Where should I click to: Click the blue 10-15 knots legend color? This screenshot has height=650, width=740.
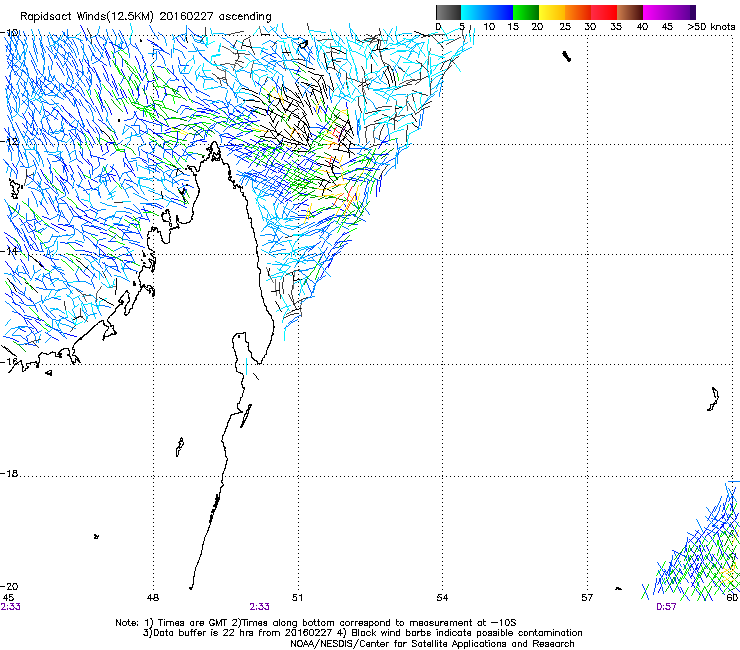(x=500, y=12)
